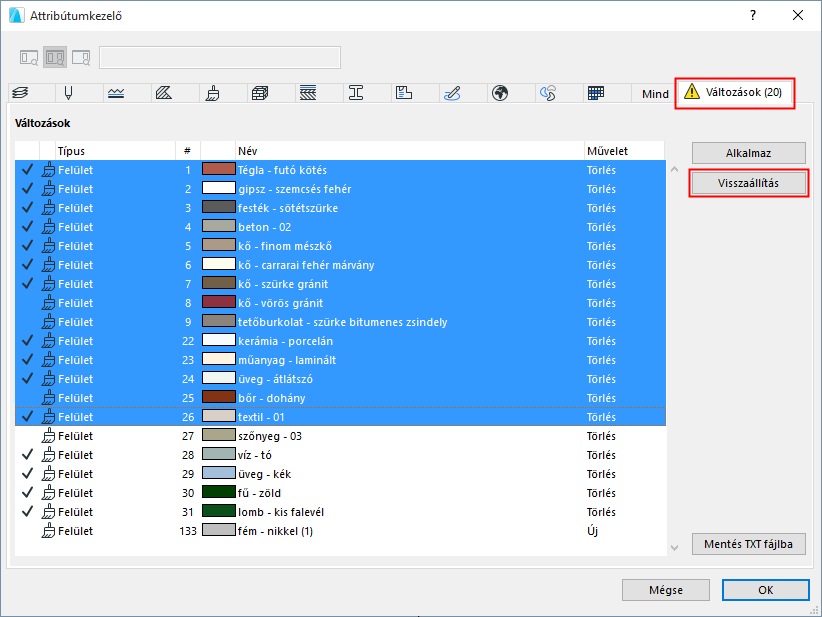Click the Alkalmaz button

click(x=748, y=153)
